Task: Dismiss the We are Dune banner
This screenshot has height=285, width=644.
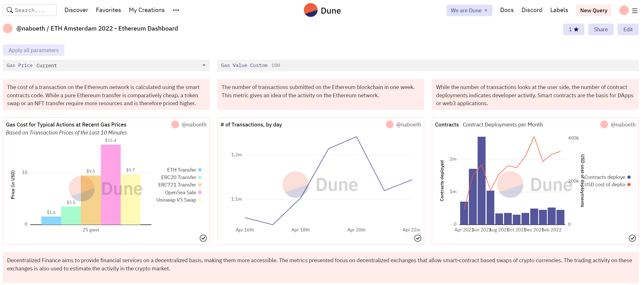Action: pos(486,10)
